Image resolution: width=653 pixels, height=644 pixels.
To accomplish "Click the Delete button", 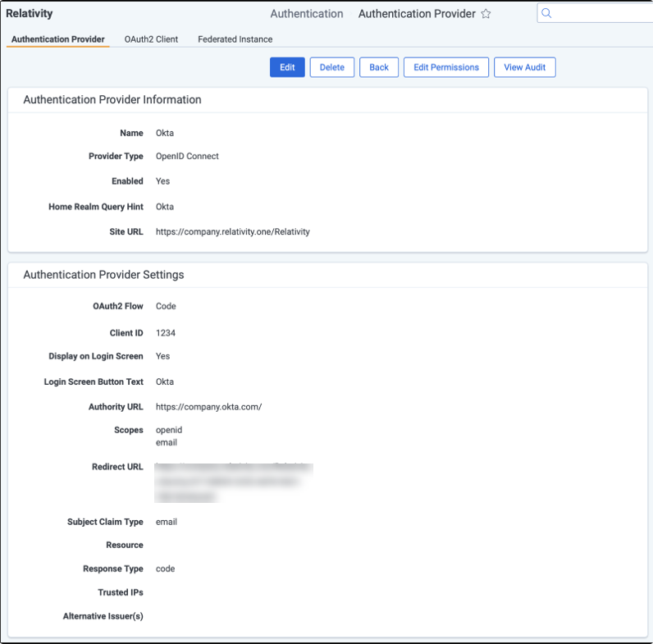I will tap(331, 67).
